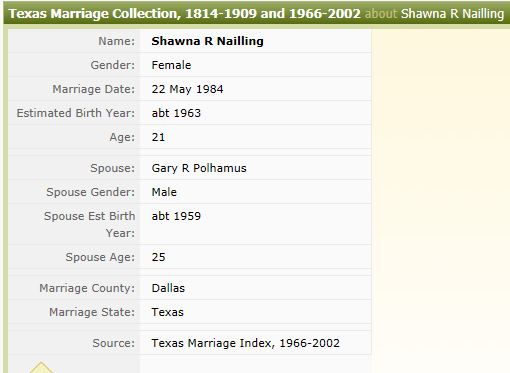Click 'about Shawna R Nailling' in header

[434, 14]
